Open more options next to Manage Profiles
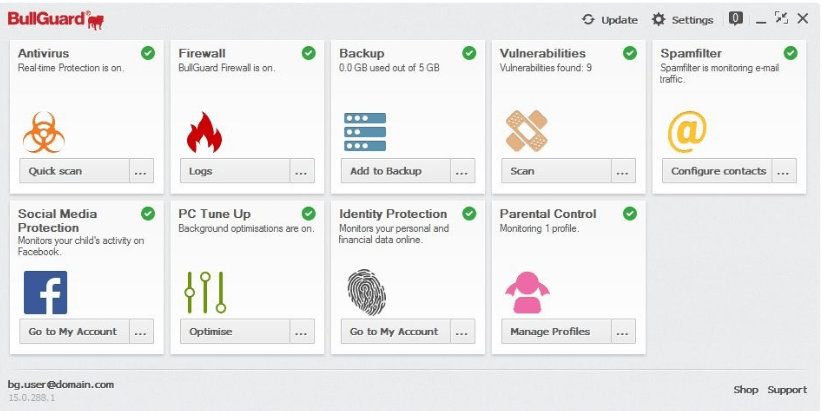The width and height of the screenshot is (822, 411). 623,331
